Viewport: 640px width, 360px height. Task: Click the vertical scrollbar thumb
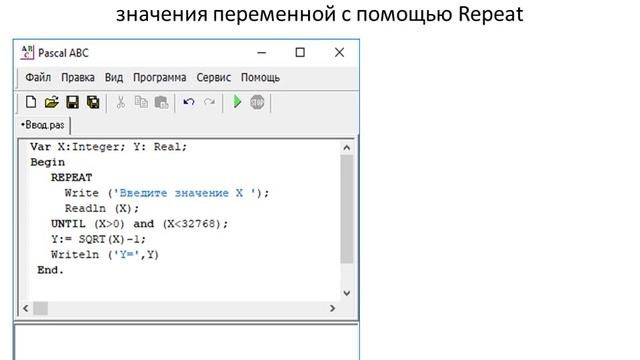point(347,209)
